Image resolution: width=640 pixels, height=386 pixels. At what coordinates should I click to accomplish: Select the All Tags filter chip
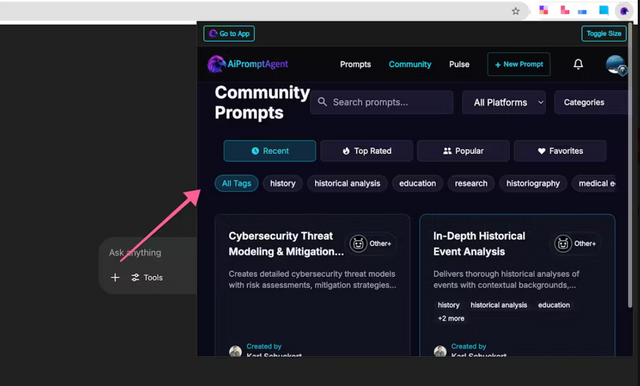click(236, 184)
